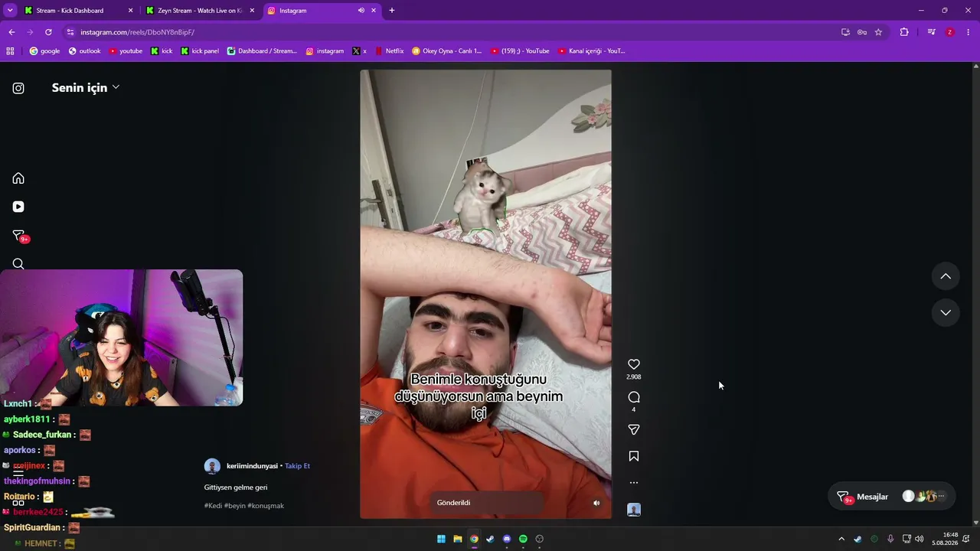Open the Chrome three-dot menu
The height and width of the screenshot is (551, 980).
(x=969, y=32)
